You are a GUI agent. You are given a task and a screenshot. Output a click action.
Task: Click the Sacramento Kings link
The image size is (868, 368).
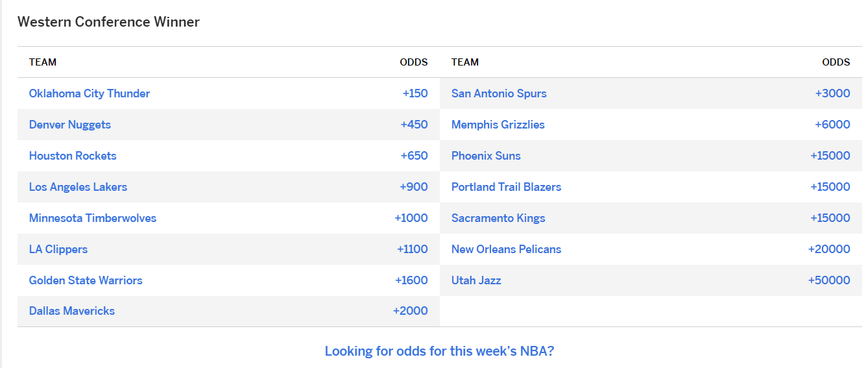[x=498, y=218]
